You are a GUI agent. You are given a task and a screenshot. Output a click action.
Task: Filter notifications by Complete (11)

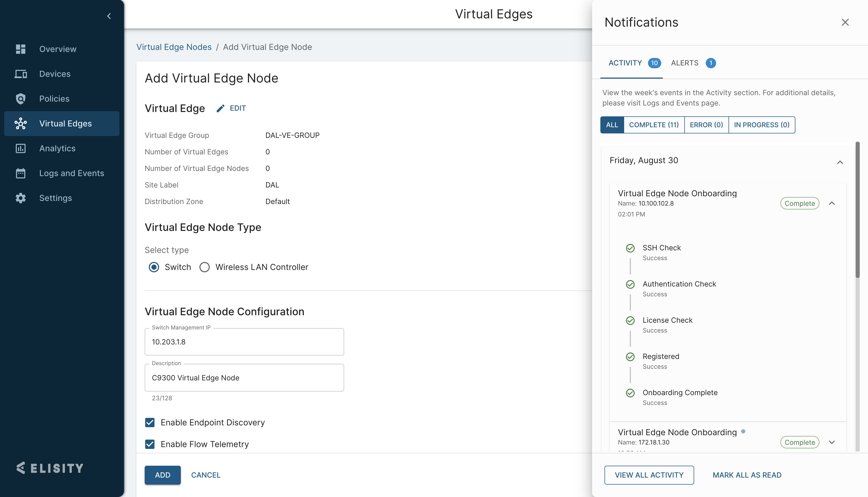click(x=654, y=125)
